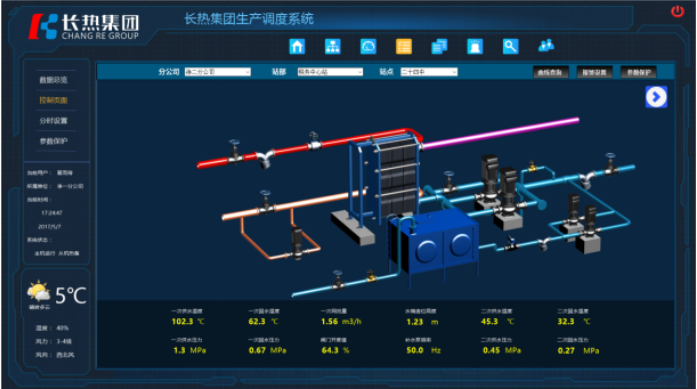Expand the 分公司 dropdown
This screenshot has width=697, height=389.
coord(218,72)
